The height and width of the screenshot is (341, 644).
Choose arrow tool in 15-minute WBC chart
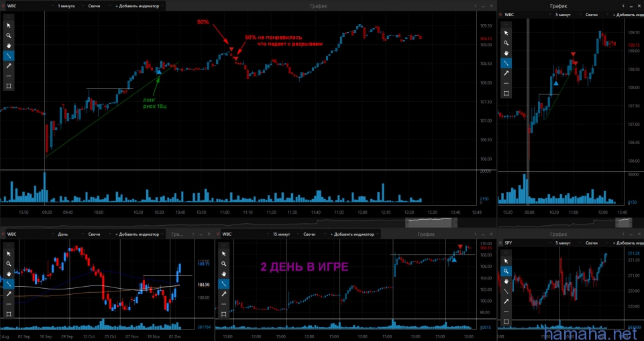tap(224, 294)
